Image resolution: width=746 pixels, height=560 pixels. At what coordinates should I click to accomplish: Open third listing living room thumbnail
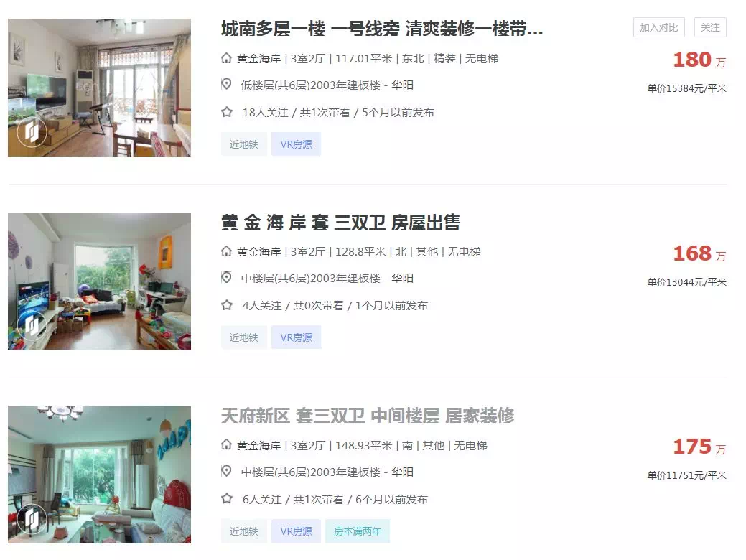99,475
